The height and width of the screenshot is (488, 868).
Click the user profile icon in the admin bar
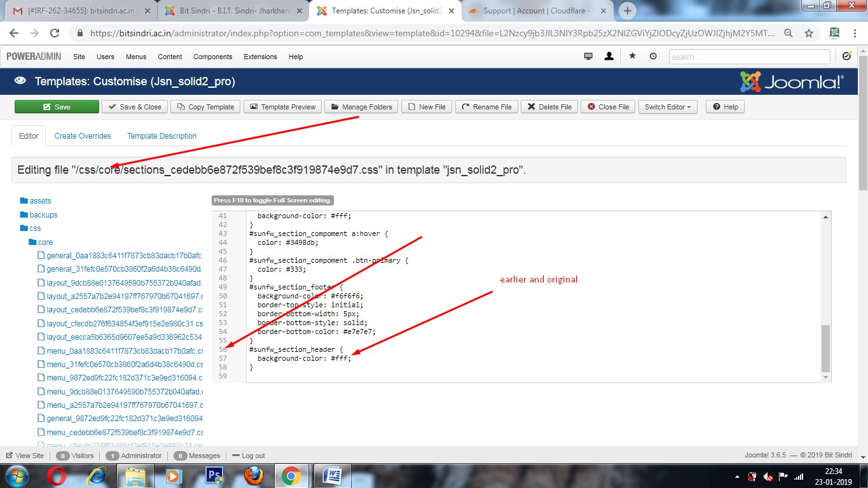tap(609, 57)
